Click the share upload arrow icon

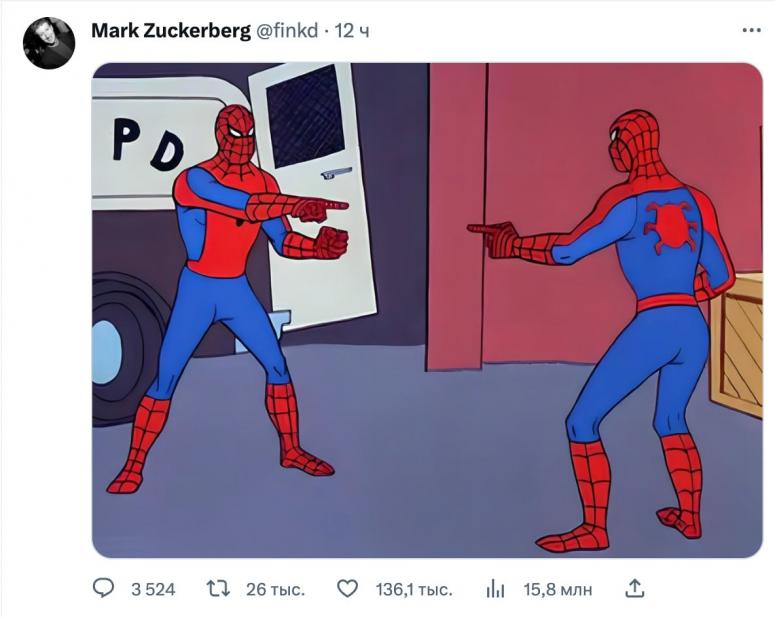[x=634, y=589]
